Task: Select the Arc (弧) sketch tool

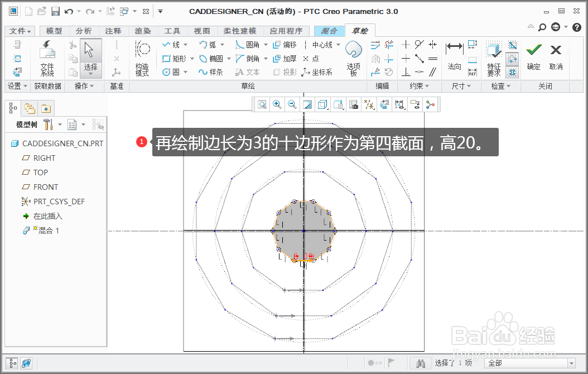Action: 208,45
